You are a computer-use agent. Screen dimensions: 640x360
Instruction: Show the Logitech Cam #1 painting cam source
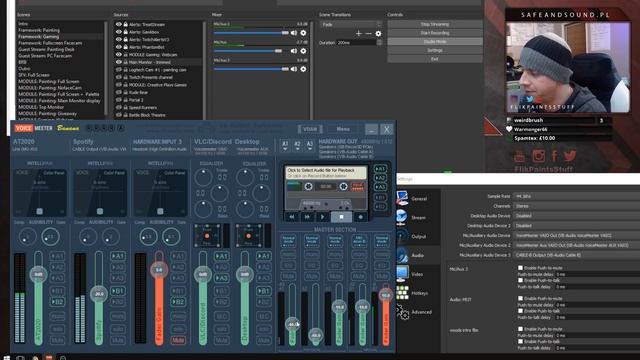[x=119, y=70]
